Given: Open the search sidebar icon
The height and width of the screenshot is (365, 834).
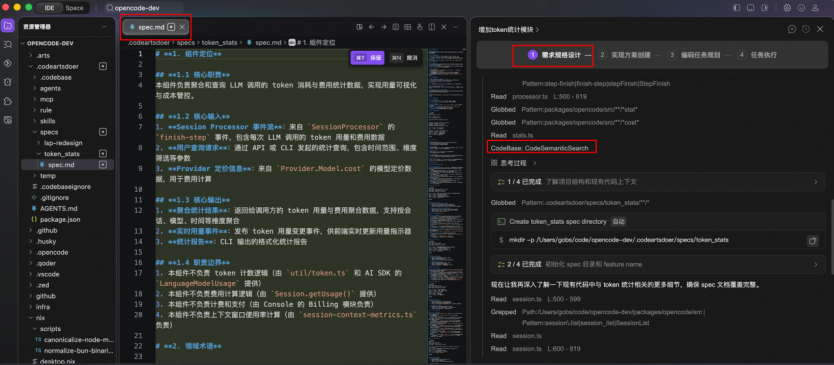Looking at the screenshot, I should click(8, 44).
